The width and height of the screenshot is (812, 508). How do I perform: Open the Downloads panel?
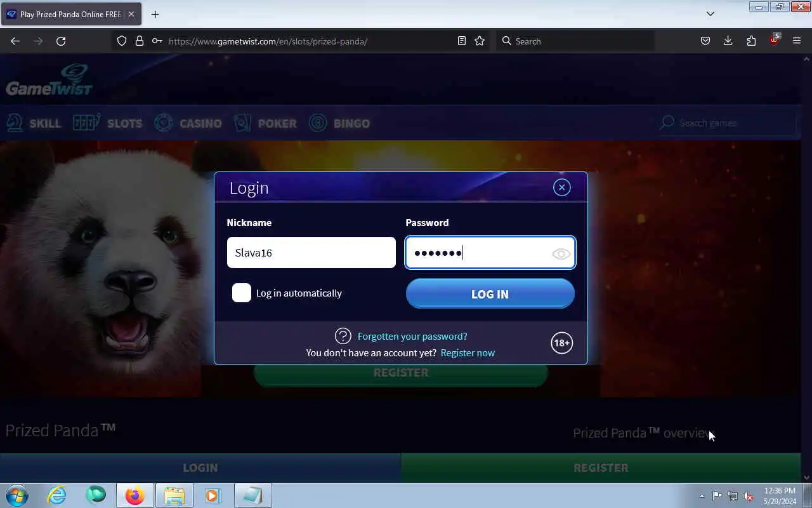tap(728, 41)
